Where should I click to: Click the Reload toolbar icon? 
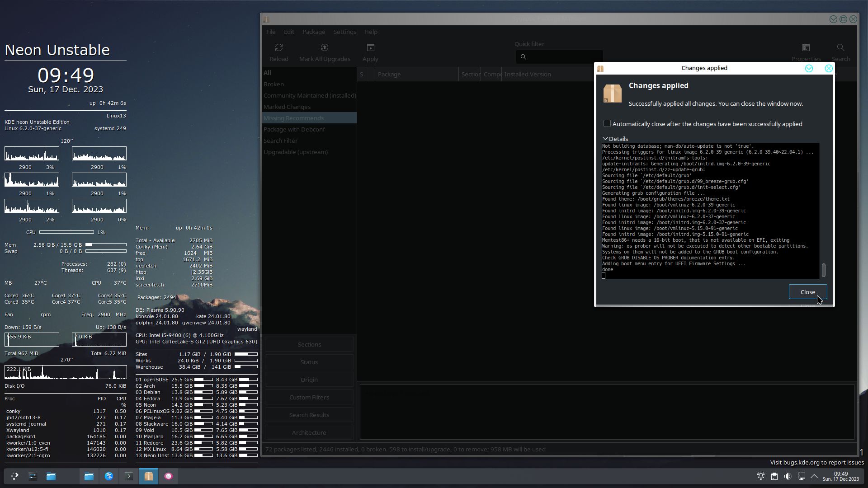pyautogui.click(x=278, y=48)
